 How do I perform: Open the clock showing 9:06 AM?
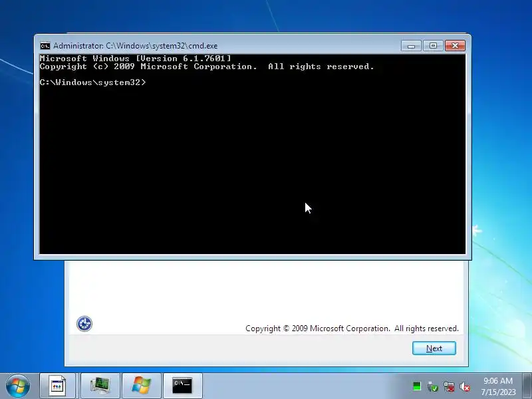(498, 386)
